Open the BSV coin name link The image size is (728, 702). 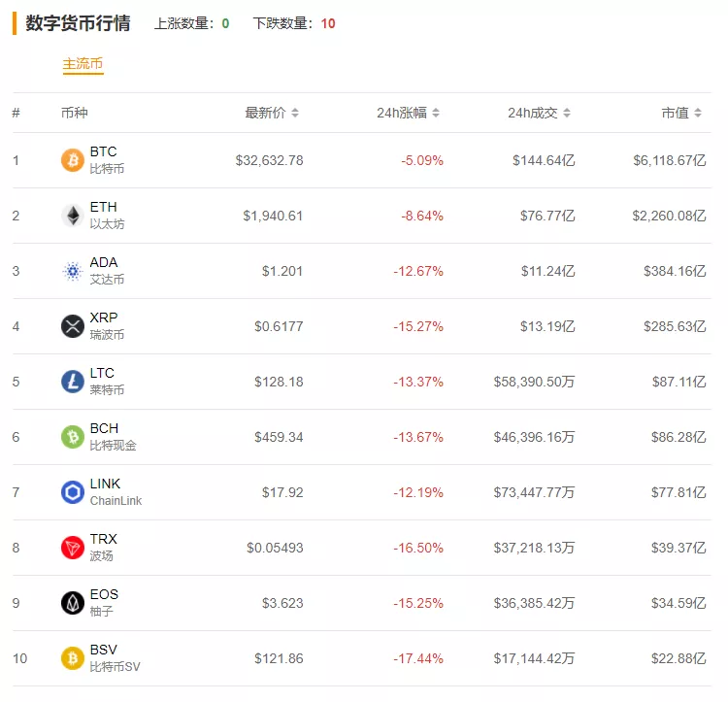click(104, 649)
